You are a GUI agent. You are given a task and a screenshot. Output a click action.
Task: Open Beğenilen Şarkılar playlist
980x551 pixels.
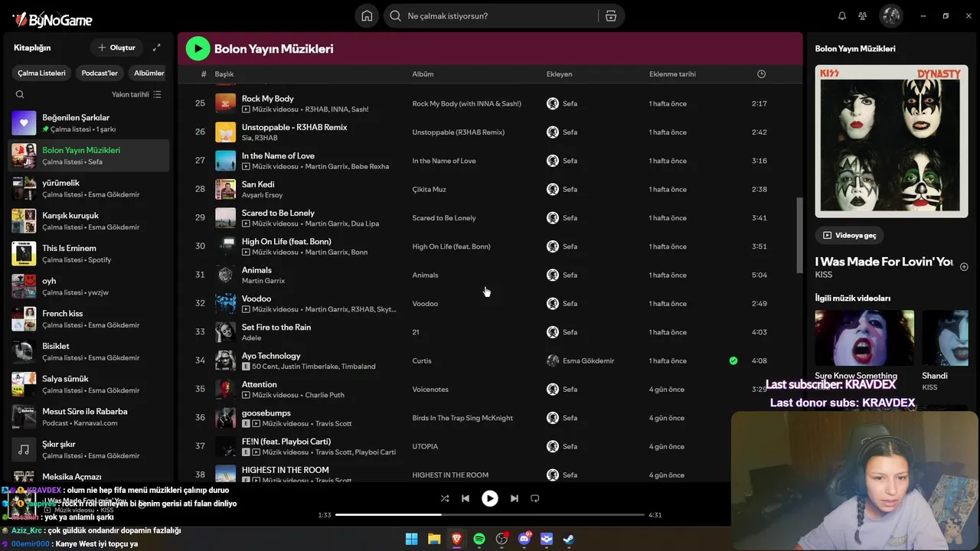pyautogui.click(x=89, y=123)
